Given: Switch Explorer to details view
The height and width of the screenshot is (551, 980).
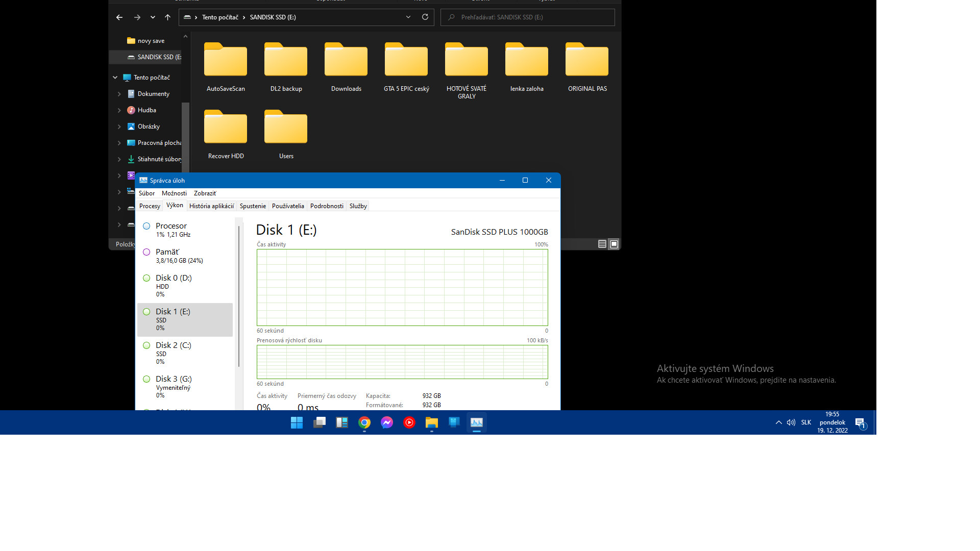Looking at the screenshot, I should click(x=602, y=244).
